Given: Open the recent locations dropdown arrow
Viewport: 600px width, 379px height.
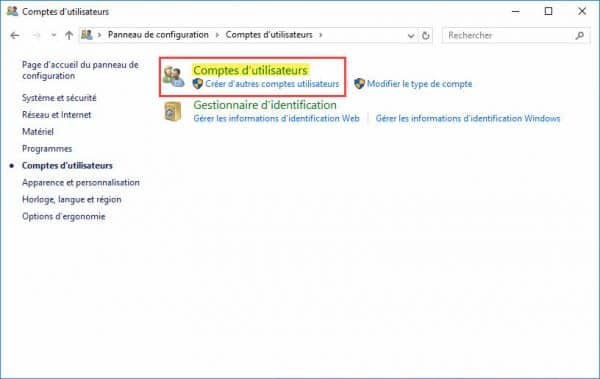Looking at the screenshot, I should point(54,35).
